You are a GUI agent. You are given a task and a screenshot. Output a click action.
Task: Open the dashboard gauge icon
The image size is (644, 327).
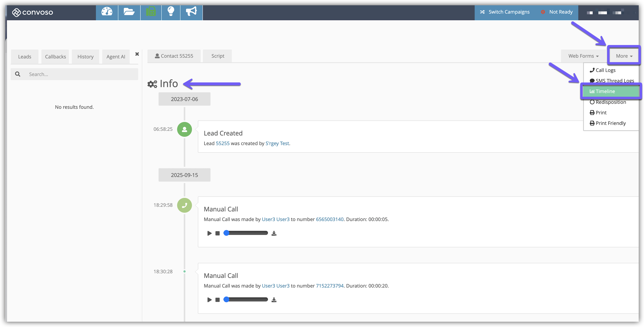(x=107, y=12)
